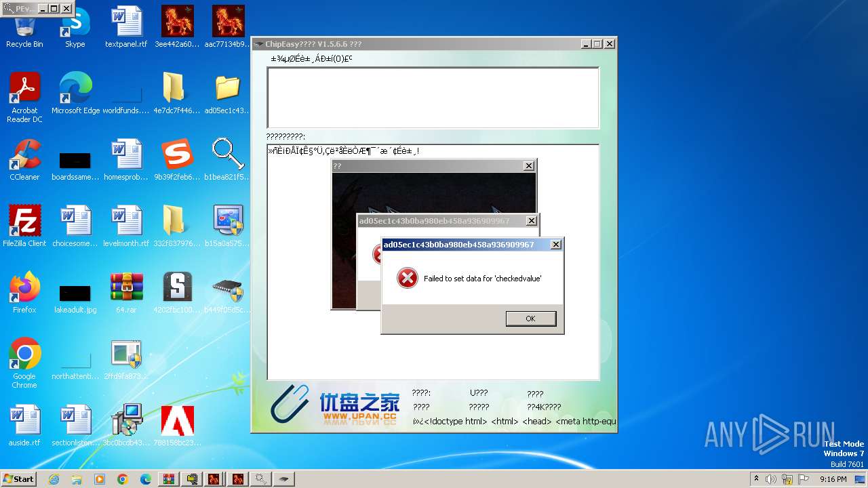Click the red error icon in the front dialog
Image resolution: width=868 pixels, height=488 pixels.
(407, 278)
